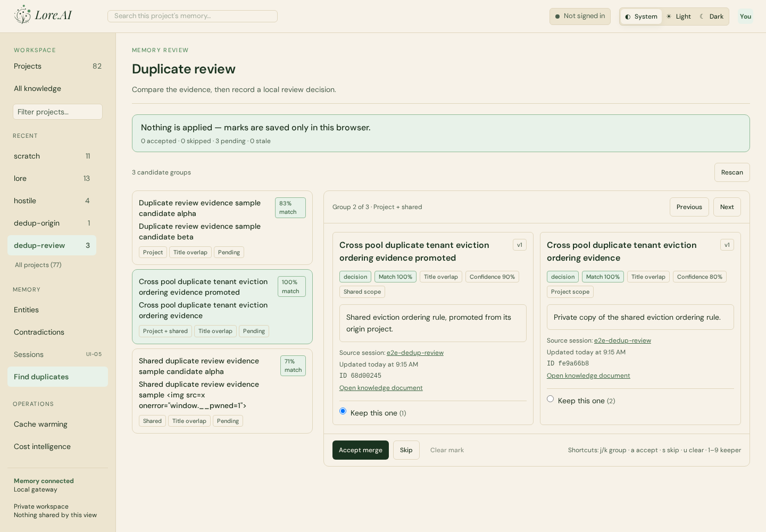Click the Shared scope tag

[x=362, y=292]
